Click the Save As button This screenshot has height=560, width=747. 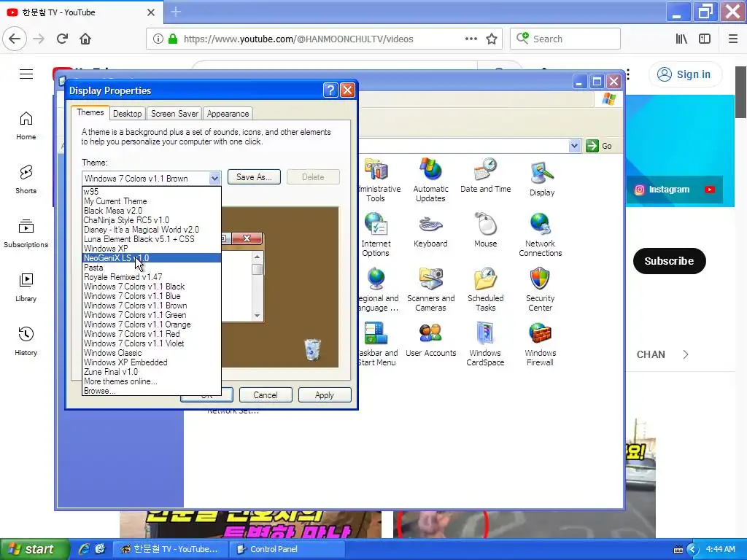[254, 177]
